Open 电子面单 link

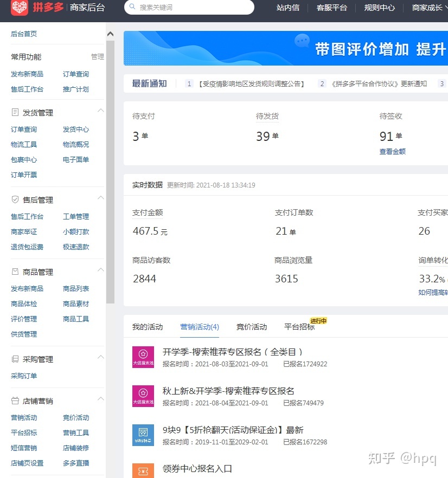coord(76,160)
